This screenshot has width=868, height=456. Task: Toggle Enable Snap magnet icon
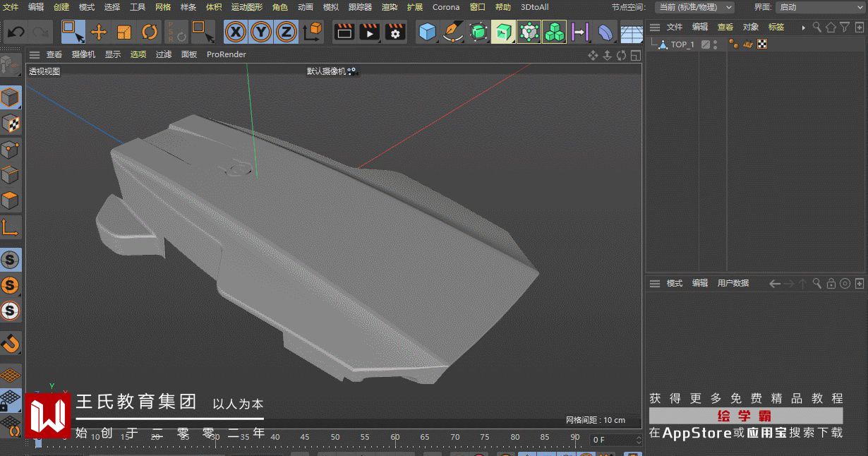10,344
